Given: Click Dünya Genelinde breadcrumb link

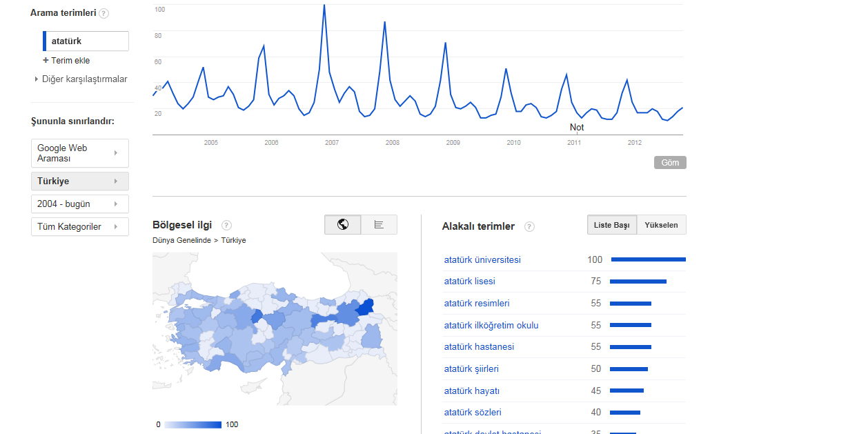Looking at the screenshot, I should (x=181, y=240).
